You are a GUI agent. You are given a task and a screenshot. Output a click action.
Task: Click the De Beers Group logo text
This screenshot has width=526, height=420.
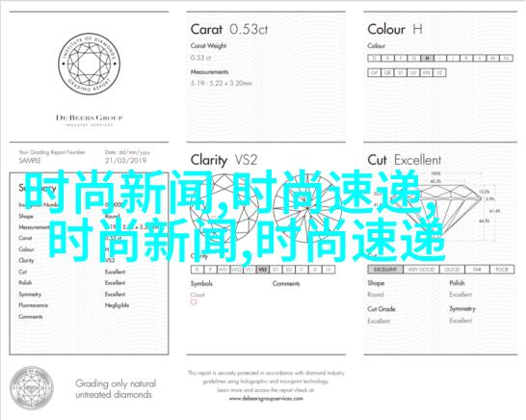coord(90,118)
